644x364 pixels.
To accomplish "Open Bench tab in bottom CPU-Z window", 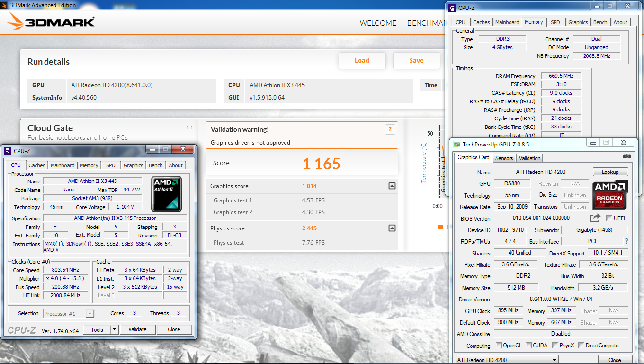I will tap(155, 165).
